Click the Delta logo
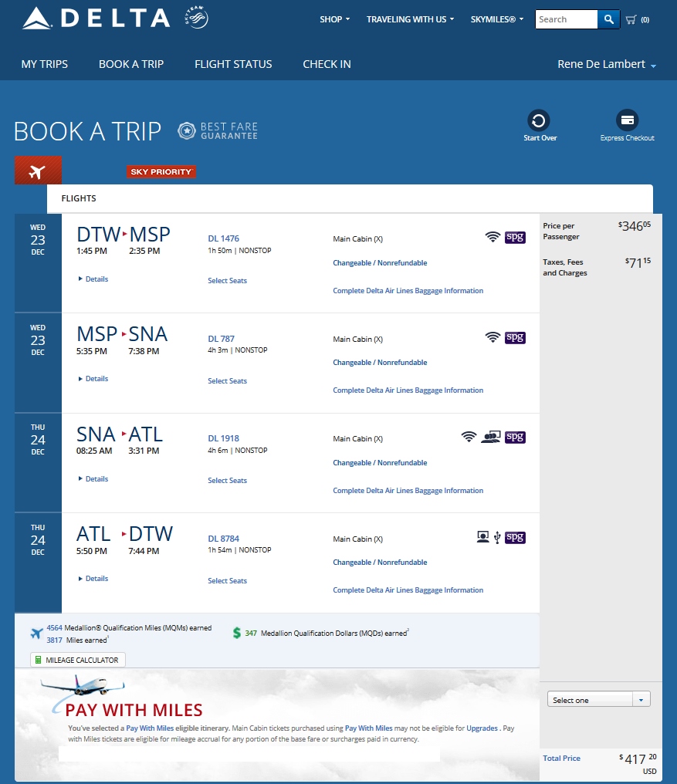677x784 pixels. tap(96, 18)
